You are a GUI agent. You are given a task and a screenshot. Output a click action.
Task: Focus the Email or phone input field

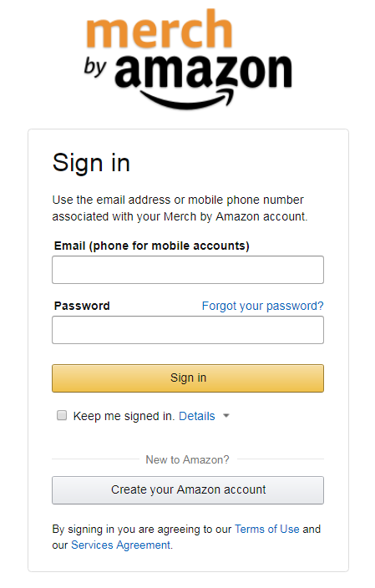188,270
